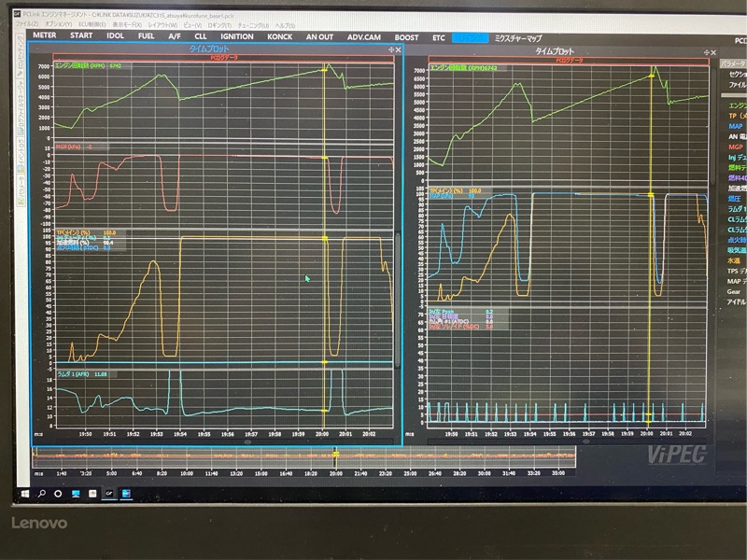Image resolution: width=747 pixels, height=560 pixels.
Task: Click the yellow cursor marker on overview timeline
Action: click(335, 454)
